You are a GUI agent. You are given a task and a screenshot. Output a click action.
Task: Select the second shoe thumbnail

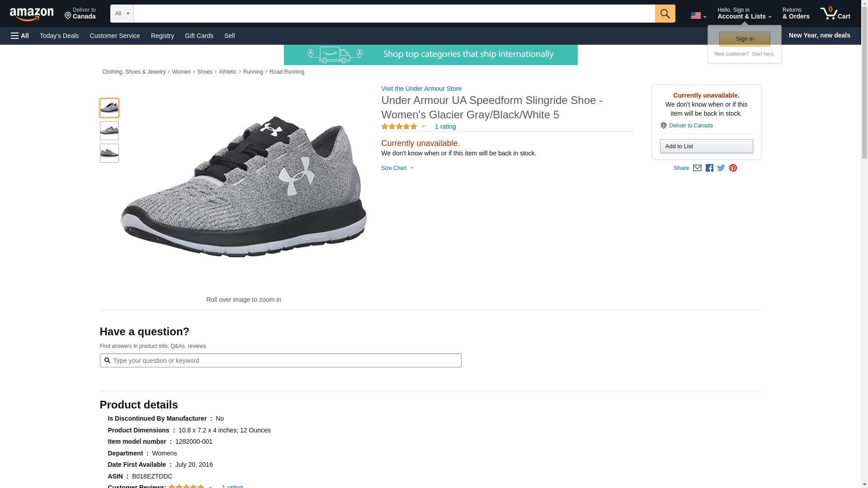(109, 131)
